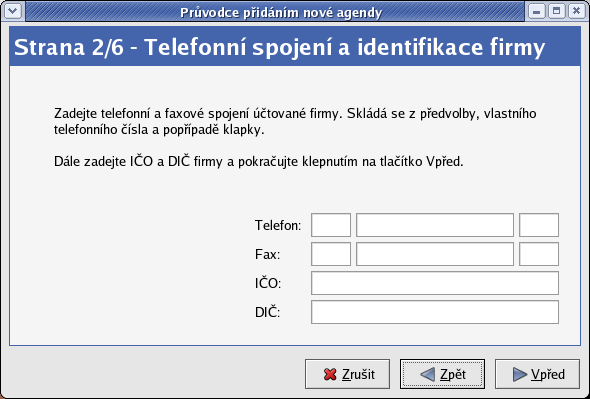Focus the main Telefon number field
Image resolution: width=590 pixels, height=399 pixels.
point(435,225)
